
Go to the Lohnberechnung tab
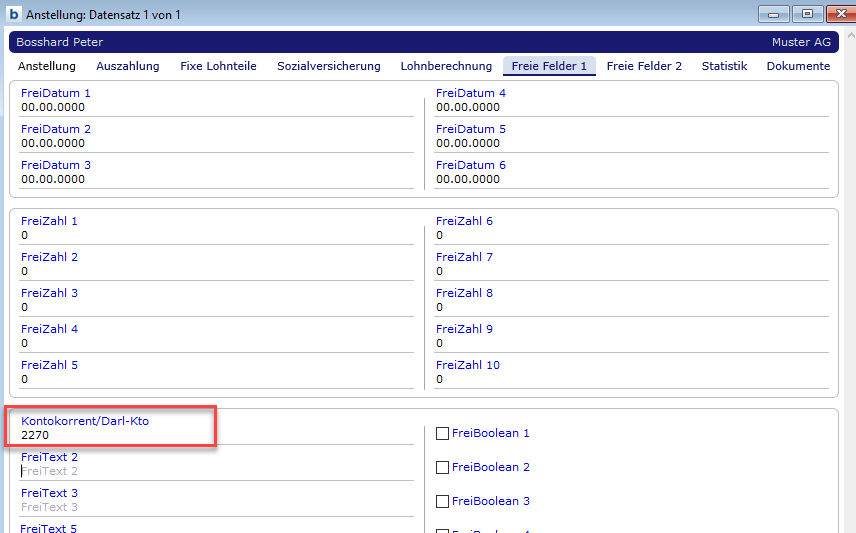446,66
